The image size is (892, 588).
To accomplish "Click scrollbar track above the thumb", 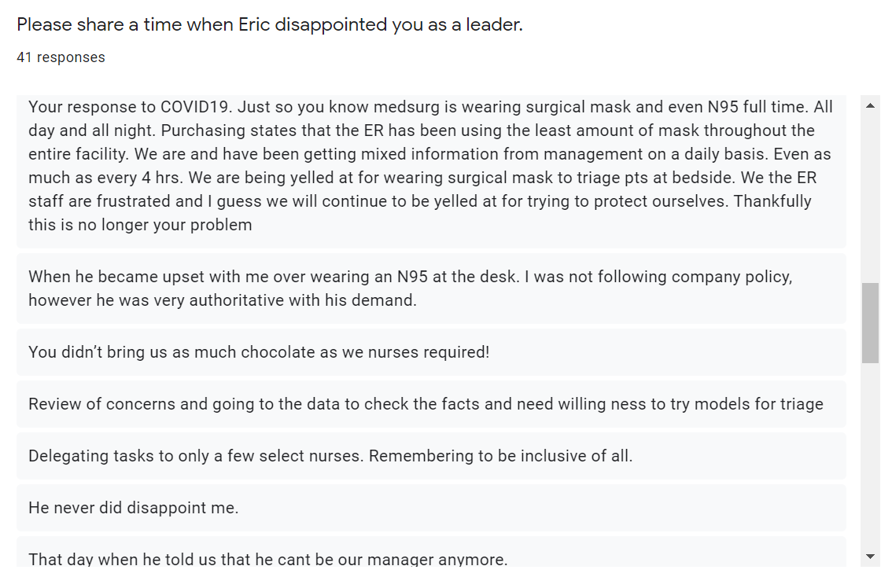I will 870,198.
